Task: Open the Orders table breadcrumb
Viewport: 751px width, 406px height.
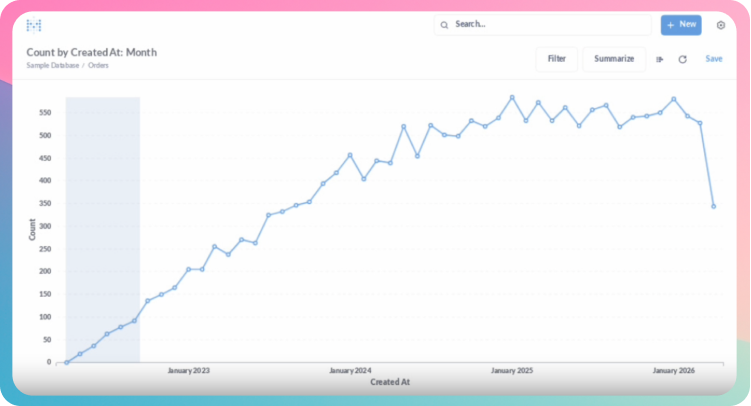Action: (x=98, y=66)
